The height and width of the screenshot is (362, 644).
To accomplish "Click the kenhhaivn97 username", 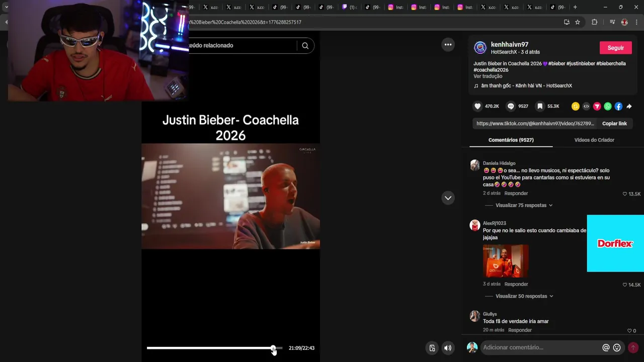I will pos(510,45).
